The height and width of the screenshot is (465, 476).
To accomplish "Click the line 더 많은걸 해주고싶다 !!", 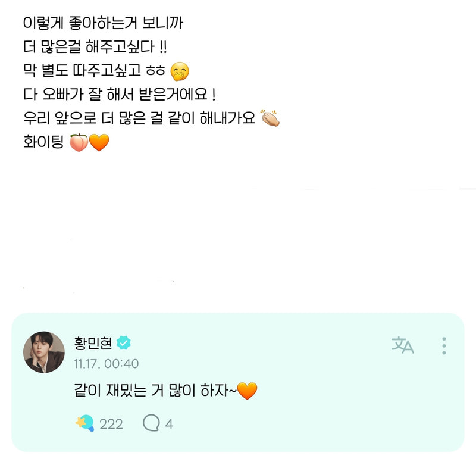I will pyautogui.click(x=100, y=49).
